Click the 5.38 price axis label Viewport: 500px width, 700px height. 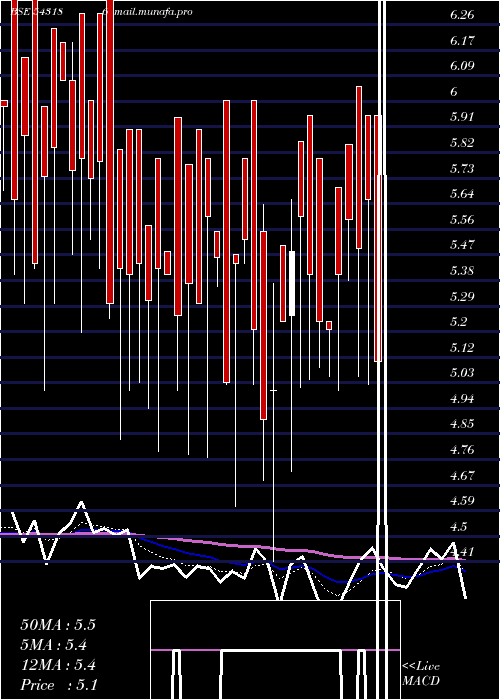coord(462,271)
